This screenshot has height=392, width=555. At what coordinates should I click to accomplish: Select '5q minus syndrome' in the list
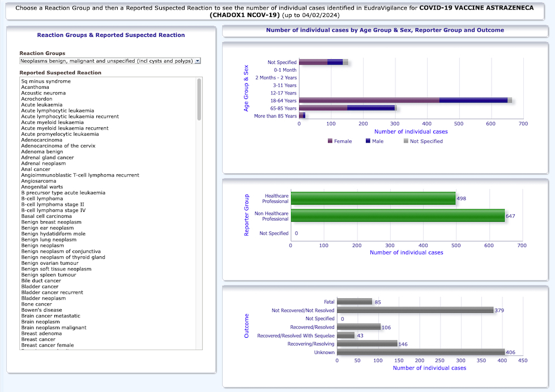coord(46,81)
